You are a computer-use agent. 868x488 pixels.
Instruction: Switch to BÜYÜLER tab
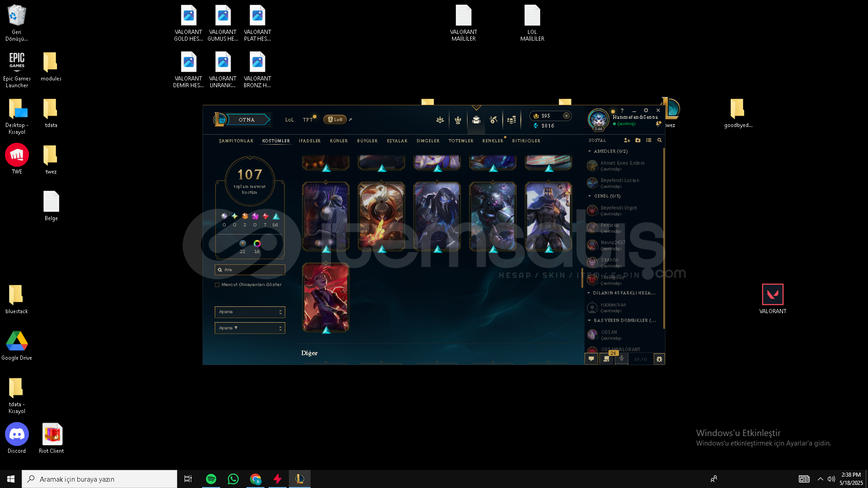(x=368, y=141)
